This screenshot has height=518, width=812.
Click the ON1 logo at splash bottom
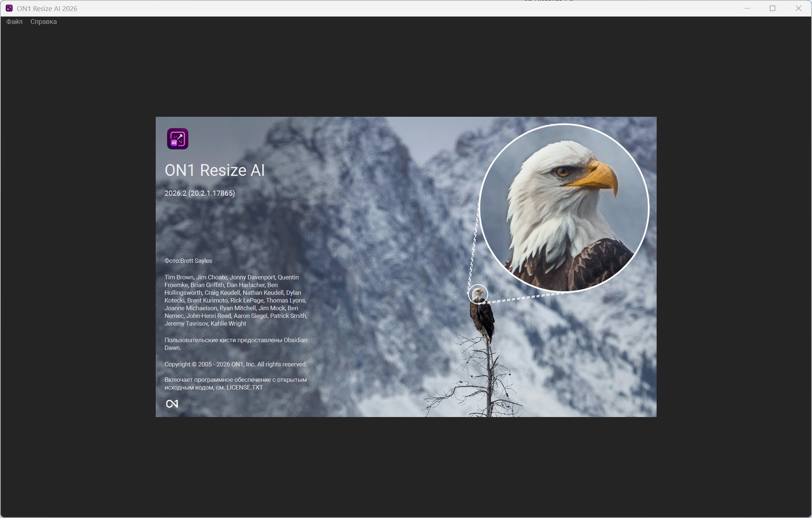[172, 404]
